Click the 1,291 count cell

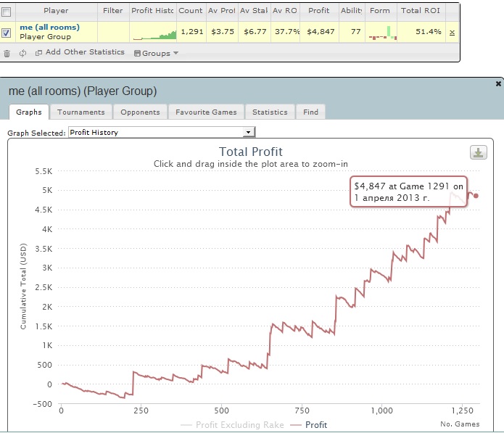pyautogui.click(x=192, y=31)
